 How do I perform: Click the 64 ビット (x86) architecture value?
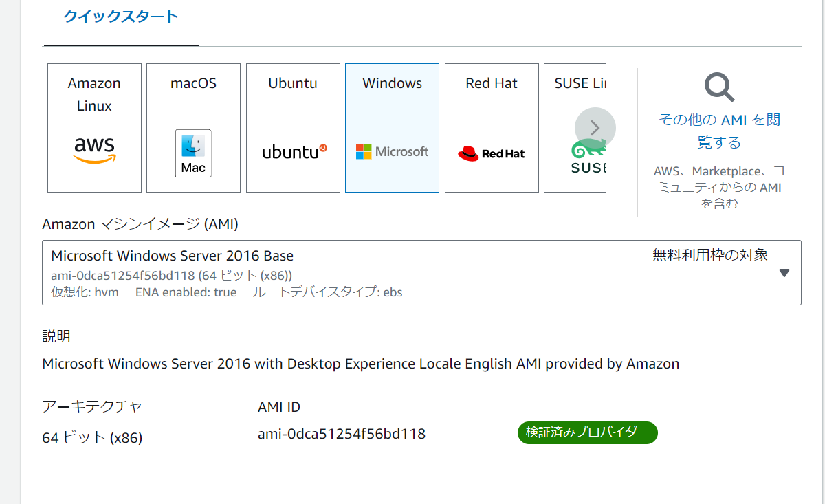[92, 437]
